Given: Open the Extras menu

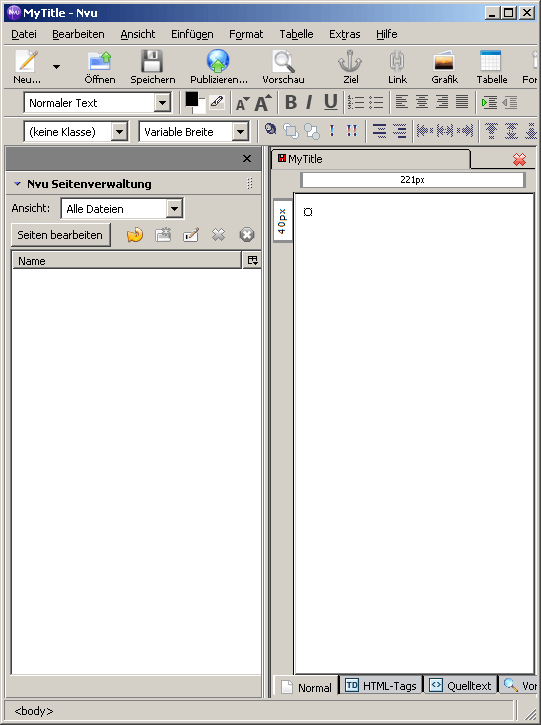Looking at the screenshot, I should pyautogui.click(x=344, y=34).
